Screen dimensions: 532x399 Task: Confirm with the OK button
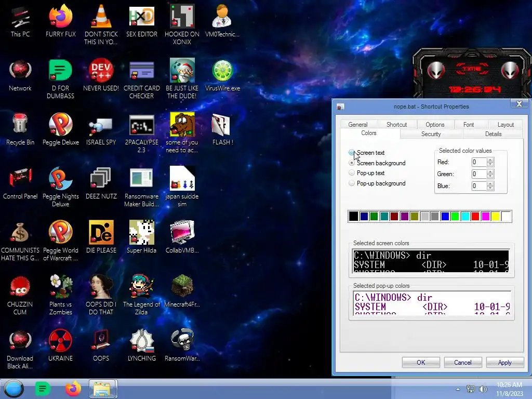point(421,362)
